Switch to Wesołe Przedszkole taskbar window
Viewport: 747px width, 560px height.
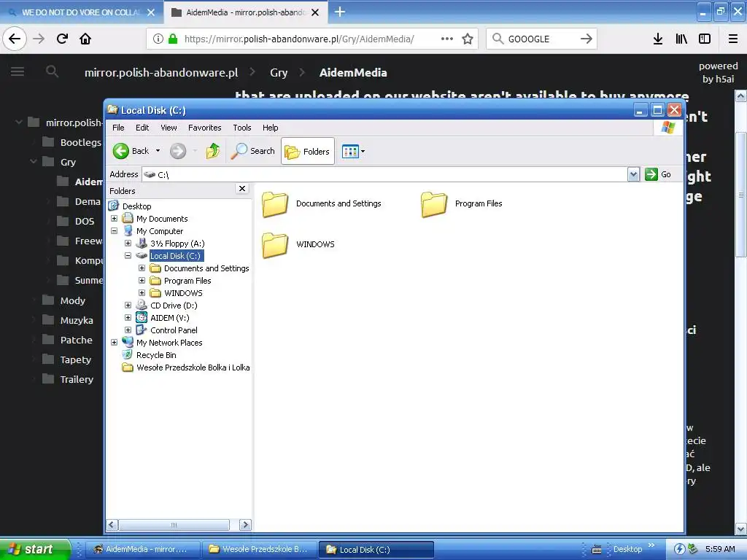click(259, 550)
